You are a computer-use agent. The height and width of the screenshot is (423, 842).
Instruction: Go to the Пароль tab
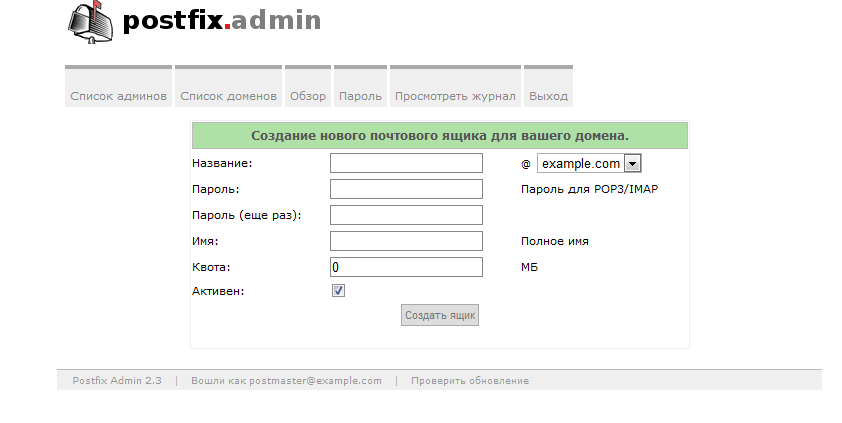point(360,86)
